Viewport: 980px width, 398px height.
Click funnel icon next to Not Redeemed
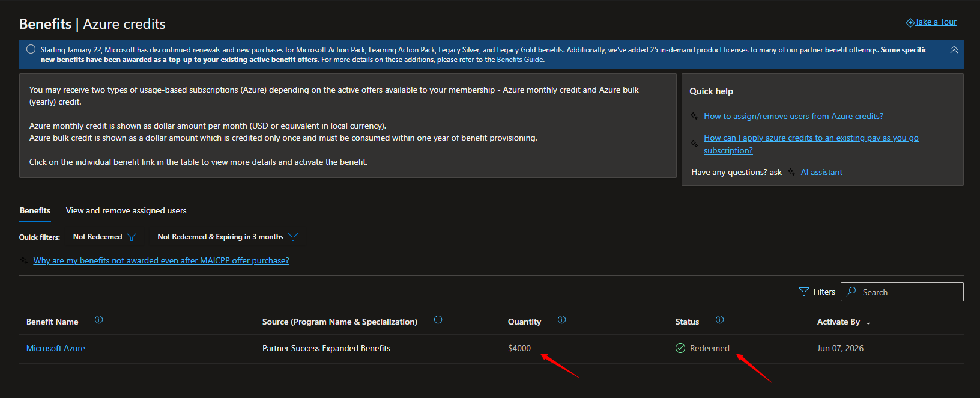tap(132, 237)
